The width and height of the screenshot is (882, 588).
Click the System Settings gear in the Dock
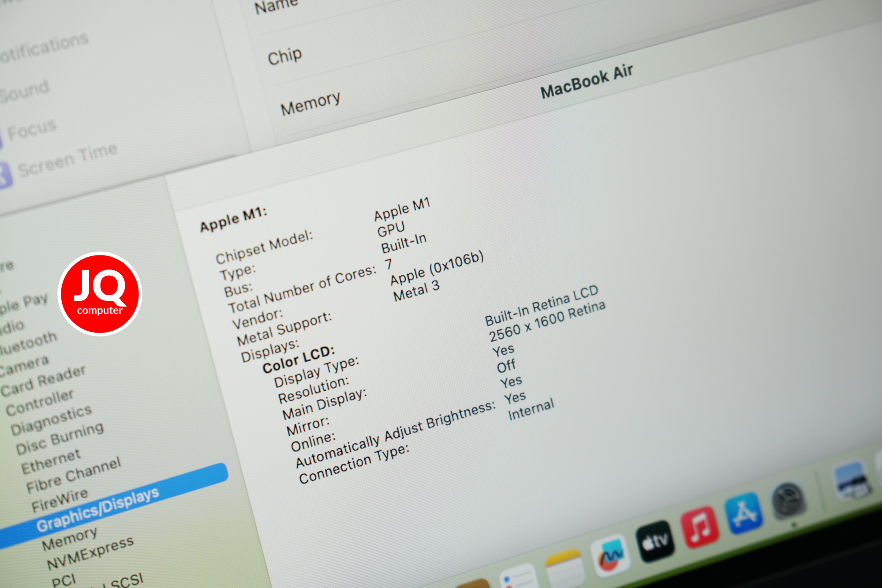(788, 500)
